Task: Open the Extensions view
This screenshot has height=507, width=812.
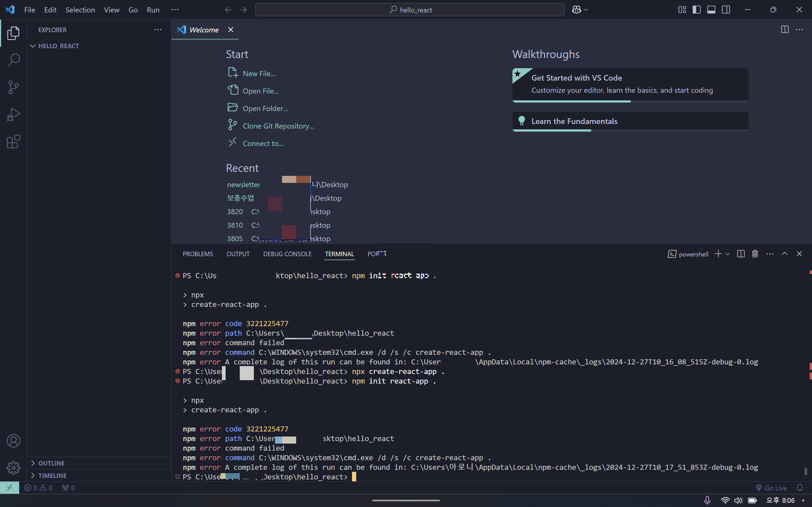Action: pos(14,141)
